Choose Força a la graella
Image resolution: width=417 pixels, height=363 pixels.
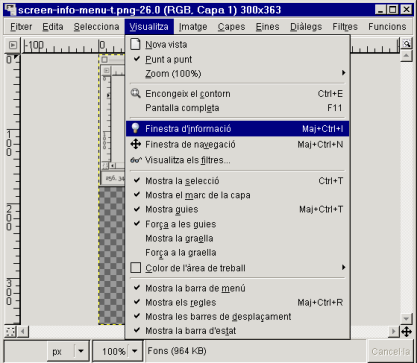coord(237,253)
